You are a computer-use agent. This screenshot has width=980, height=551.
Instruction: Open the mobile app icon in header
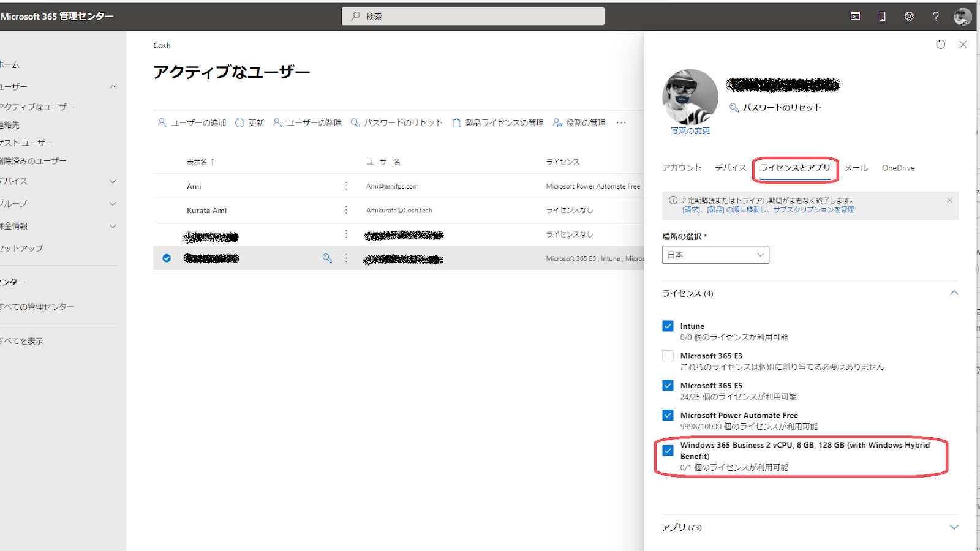[x=882, y=17]
